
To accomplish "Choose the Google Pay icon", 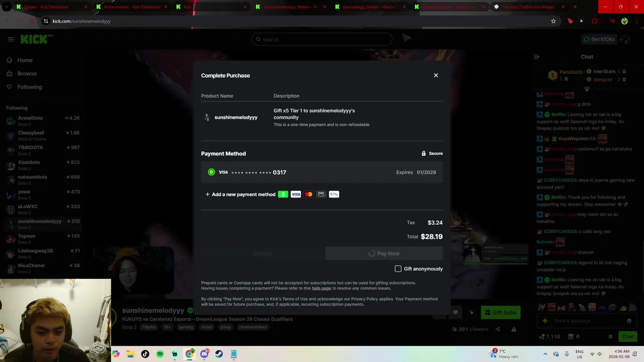I will coord(334,194).
